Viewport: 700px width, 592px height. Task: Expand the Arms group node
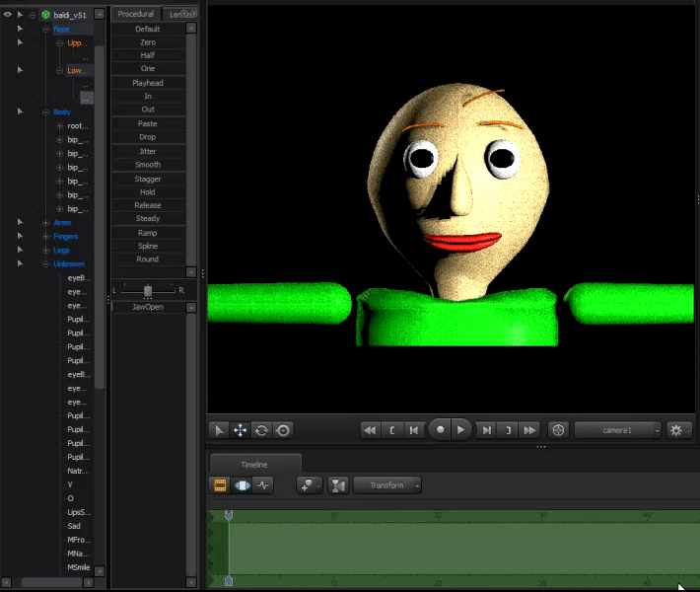coord(45,223)
